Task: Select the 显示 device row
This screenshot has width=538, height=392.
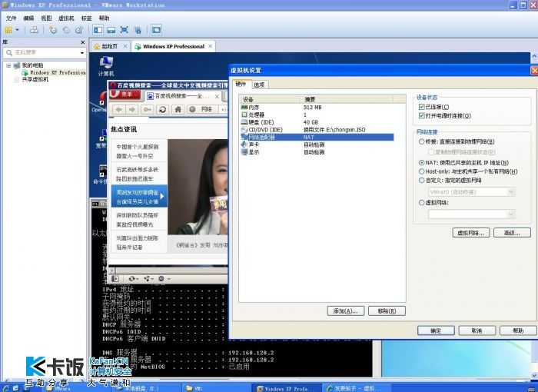Action: [317, 152]
